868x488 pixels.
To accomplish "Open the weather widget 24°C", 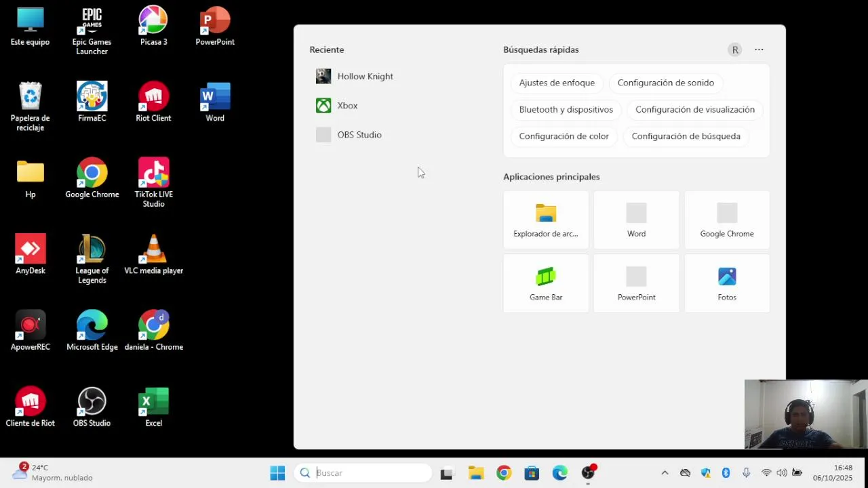I will (53, 472).
